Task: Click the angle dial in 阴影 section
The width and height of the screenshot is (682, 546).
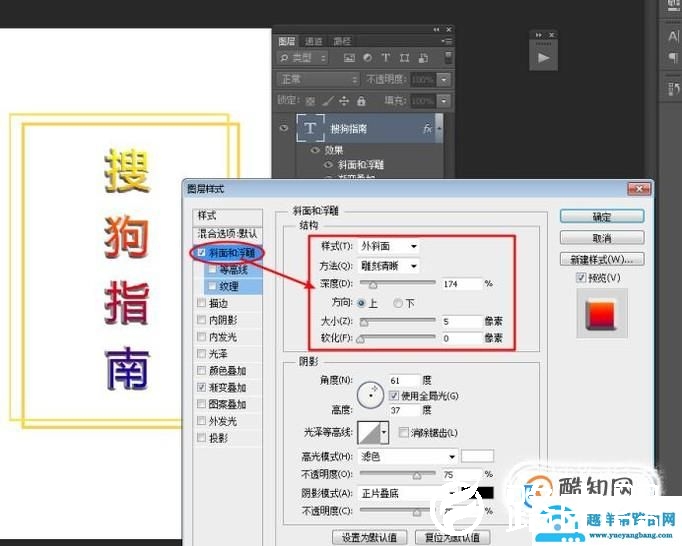Action: [x=370, y=395]
